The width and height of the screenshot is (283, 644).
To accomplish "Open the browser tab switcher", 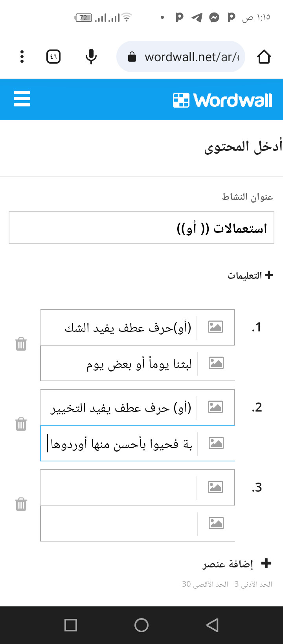I will coord(53,57).
